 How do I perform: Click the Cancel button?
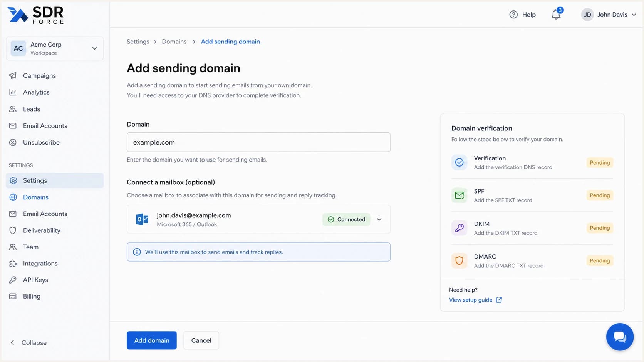point(201,340)
